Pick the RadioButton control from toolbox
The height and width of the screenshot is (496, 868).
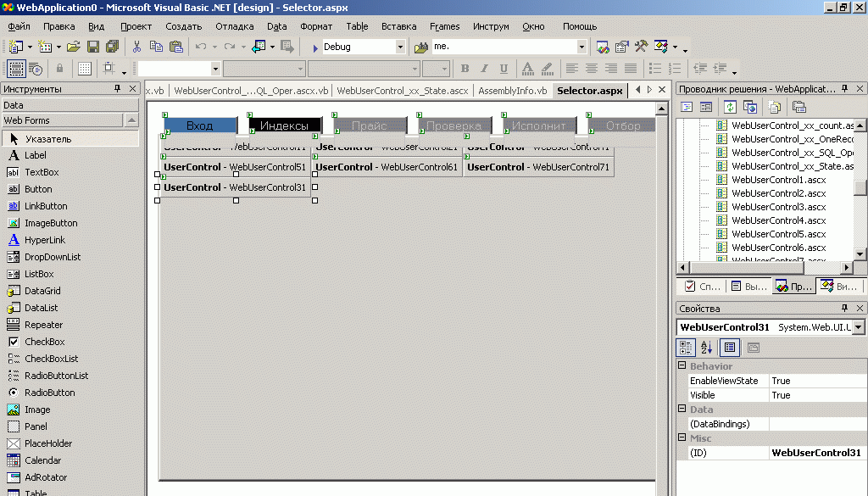click(x=49, y=393)
